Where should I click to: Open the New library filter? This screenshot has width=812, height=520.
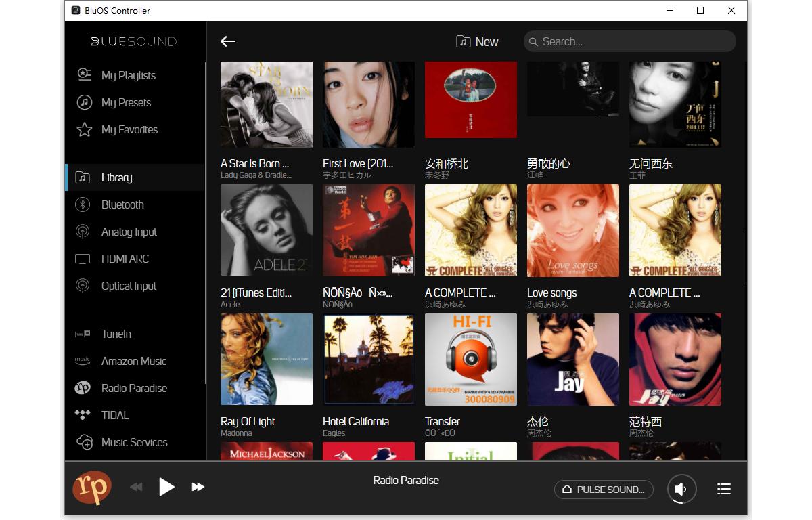click(x=477, y=42)
